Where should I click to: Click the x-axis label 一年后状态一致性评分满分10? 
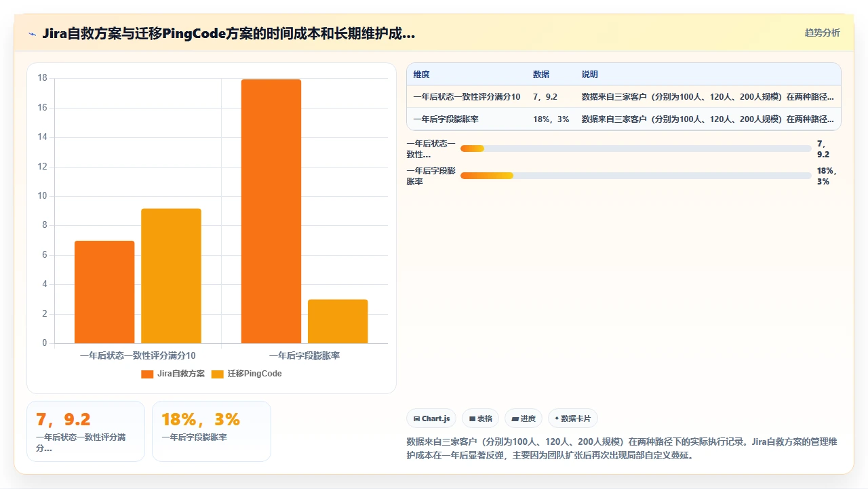[x=138, y=355]
